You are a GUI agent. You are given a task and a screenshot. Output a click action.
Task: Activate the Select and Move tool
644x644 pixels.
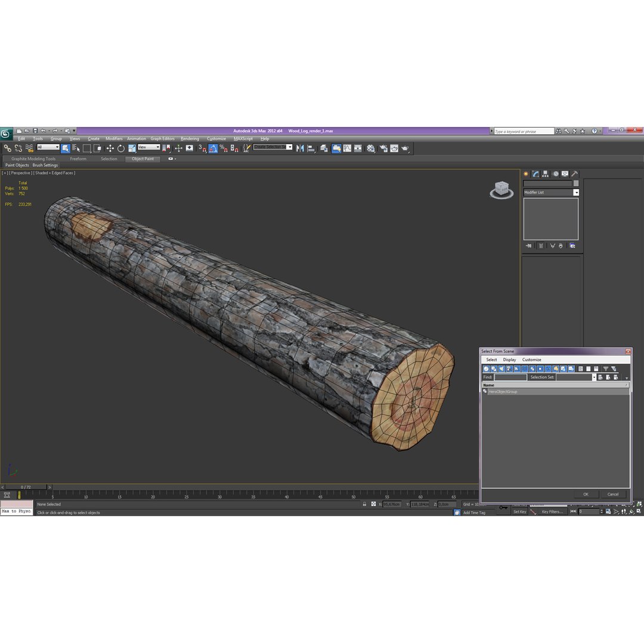click(110, 148)
